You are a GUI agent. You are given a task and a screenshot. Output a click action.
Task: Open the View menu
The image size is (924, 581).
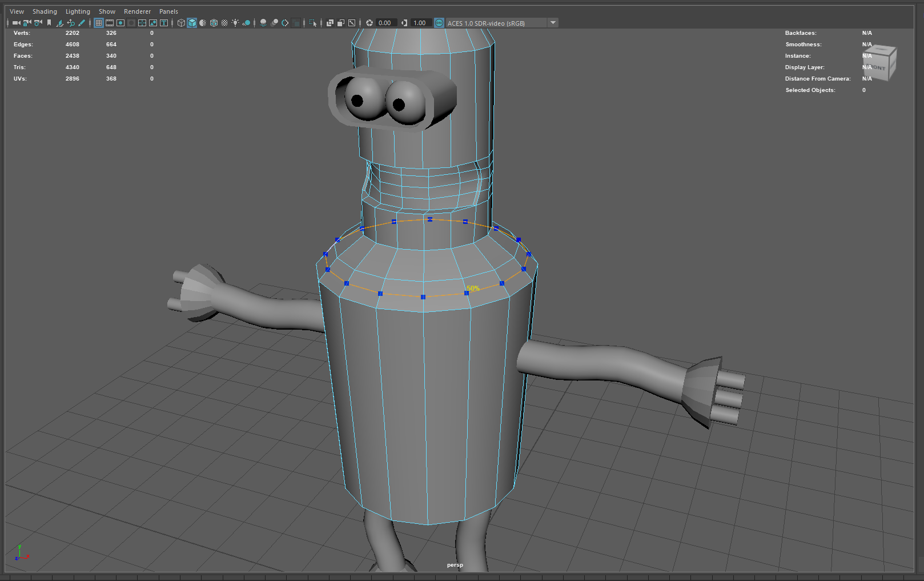coord(17,11)
